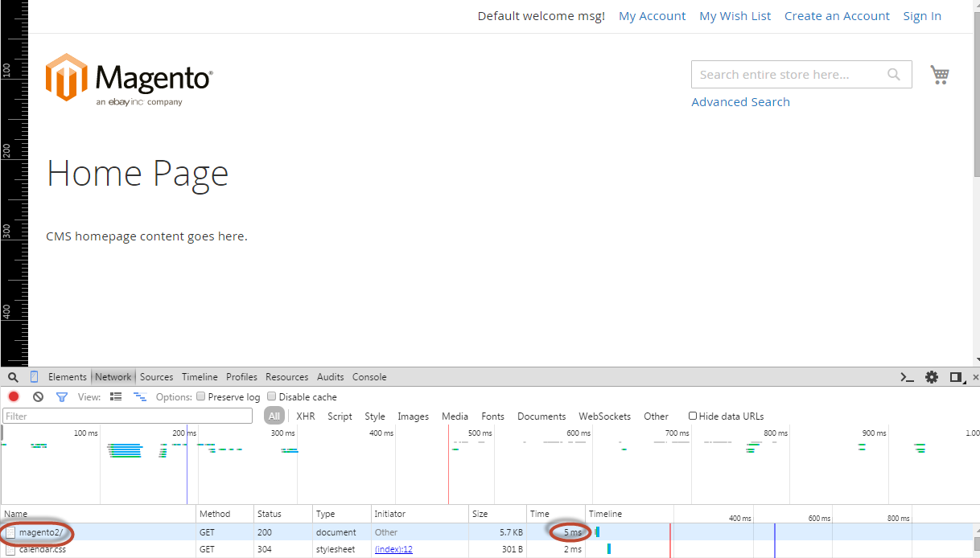Check Hide data URLs option
The image size is (980, 558).
click(693, 416)
